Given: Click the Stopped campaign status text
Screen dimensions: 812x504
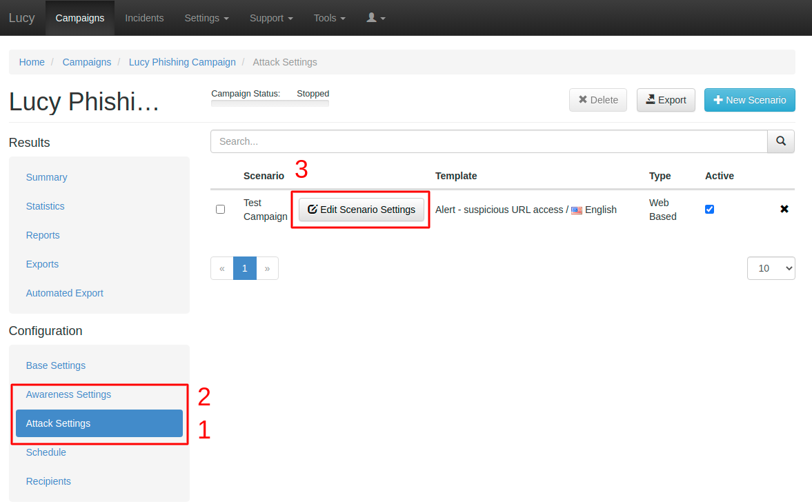Looking at the screenshot, I should pyautogui.click(x=313, y=94).
